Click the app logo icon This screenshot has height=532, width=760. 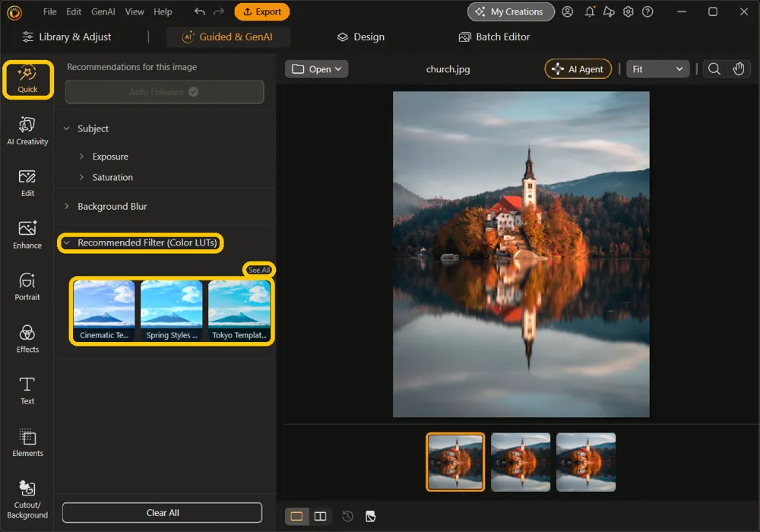click(x=14, y=13)
